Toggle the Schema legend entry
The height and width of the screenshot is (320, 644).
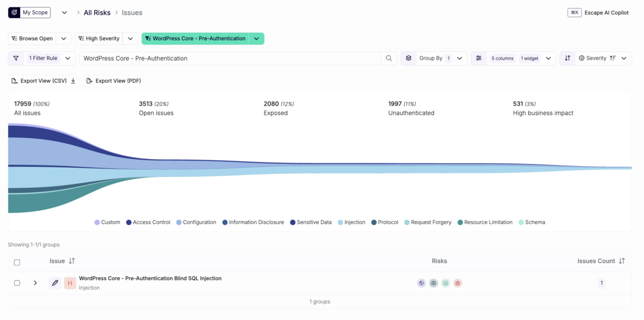(532, 222)
